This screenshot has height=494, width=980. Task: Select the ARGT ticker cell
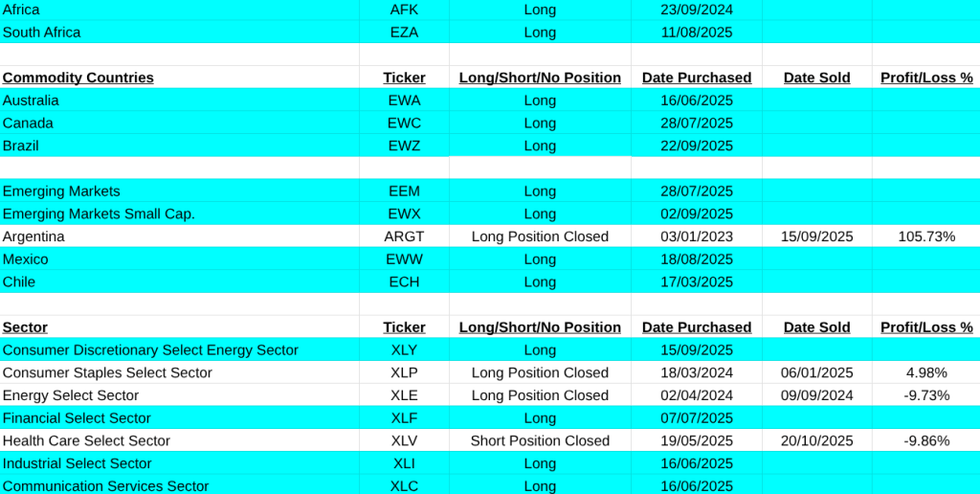(x=405, y=236)
